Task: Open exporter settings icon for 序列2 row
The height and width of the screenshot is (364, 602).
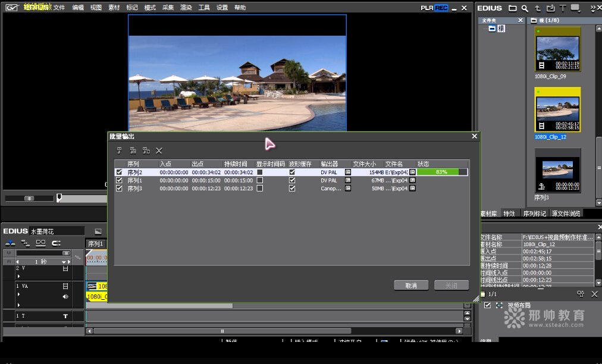Action: [348, 172]
